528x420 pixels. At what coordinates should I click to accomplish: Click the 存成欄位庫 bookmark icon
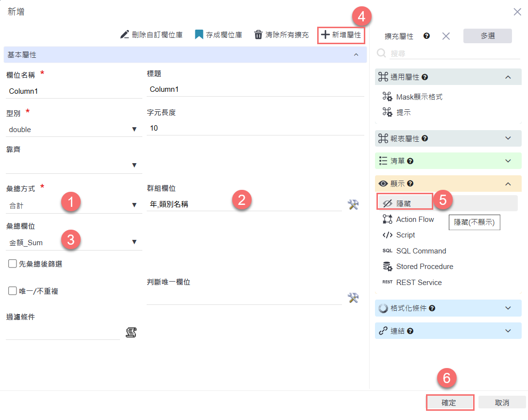(x=199, y=35)
